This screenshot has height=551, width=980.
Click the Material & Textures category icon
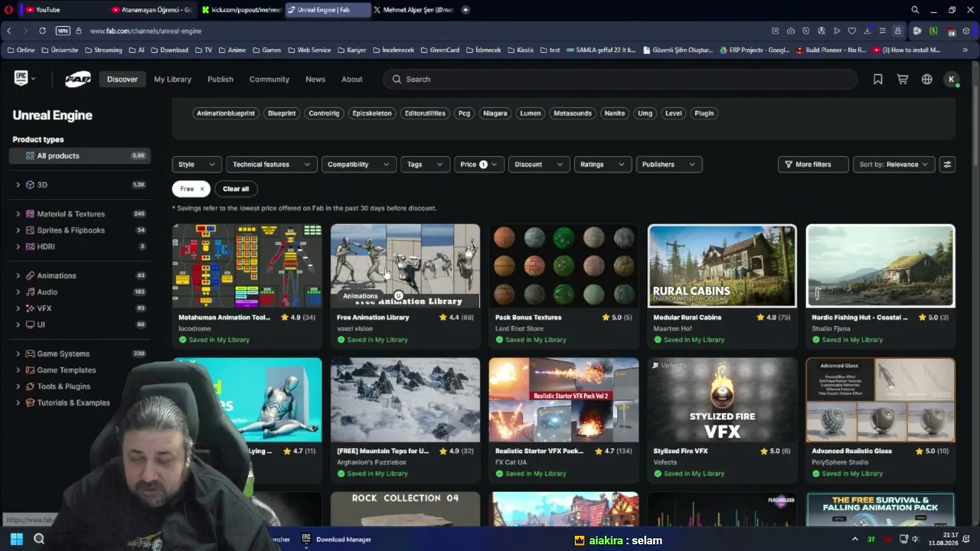tap(31, 214)
